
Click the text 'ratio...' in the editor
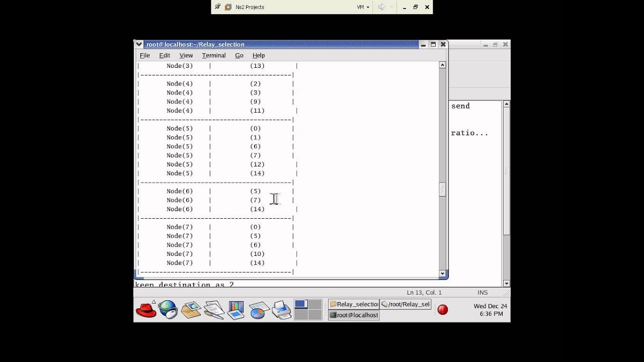coord(469,133)
